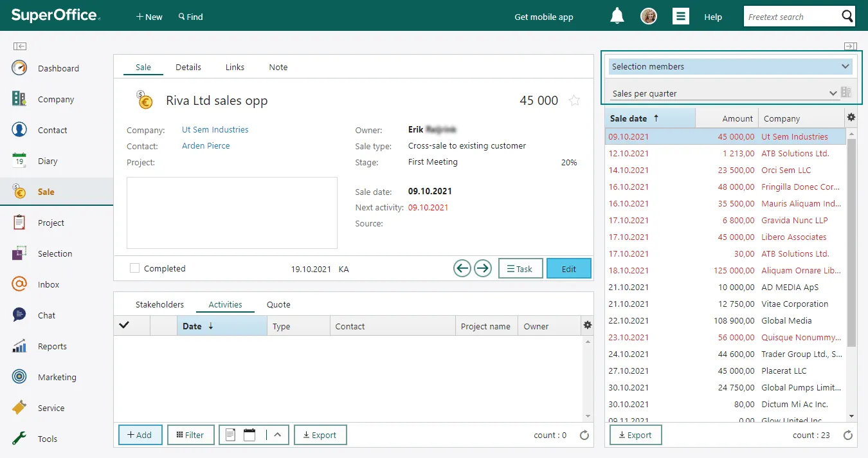This screenshot has height=458, width=868.
Task: Go to next sale with right arrow
Action: [483, 268]
